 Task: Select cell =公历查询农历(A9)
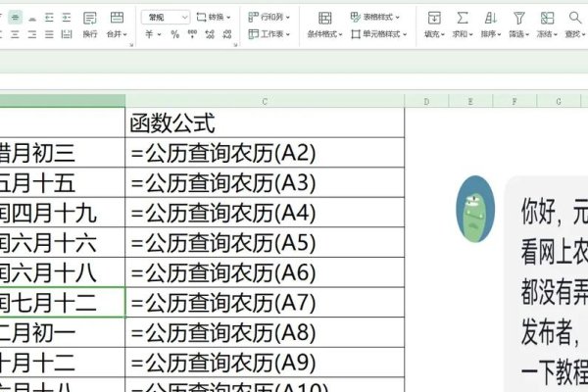265,363
